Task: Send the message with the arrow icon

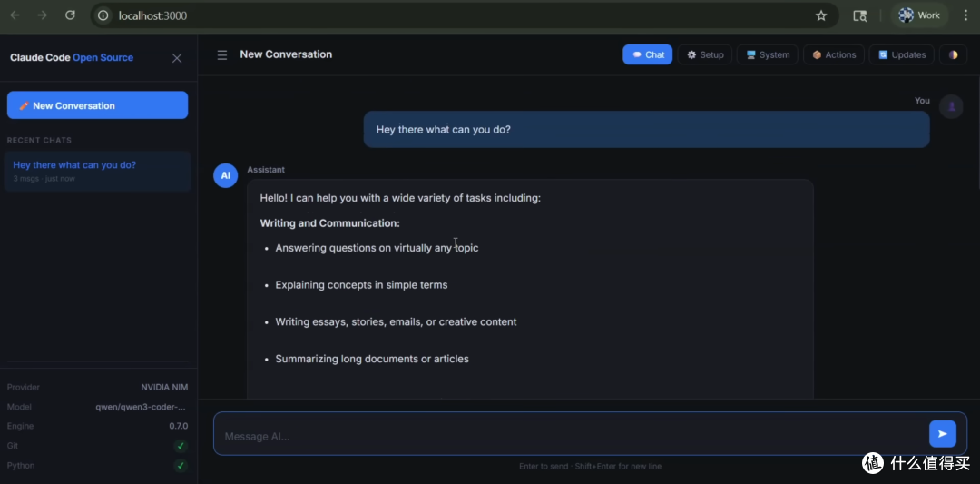Action: [943, 433]
